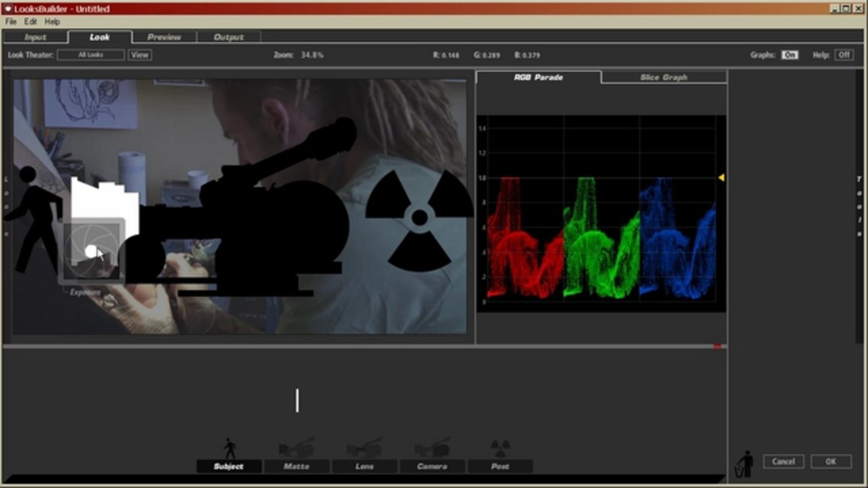The image size is (868, 488).
Task: Open the Look Theater All Looks dropdown
Action: (x=91, y=55)
